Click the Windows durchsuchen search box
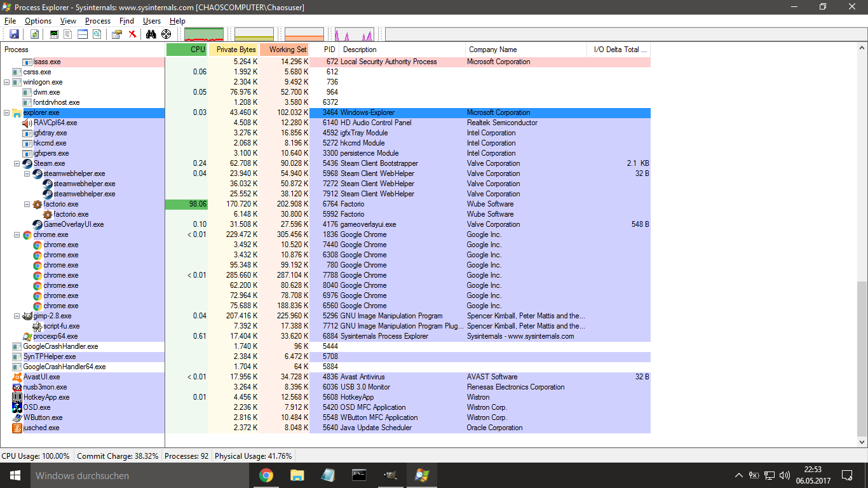The width and height of the screenshot is (868, 488). pos(140,475)
